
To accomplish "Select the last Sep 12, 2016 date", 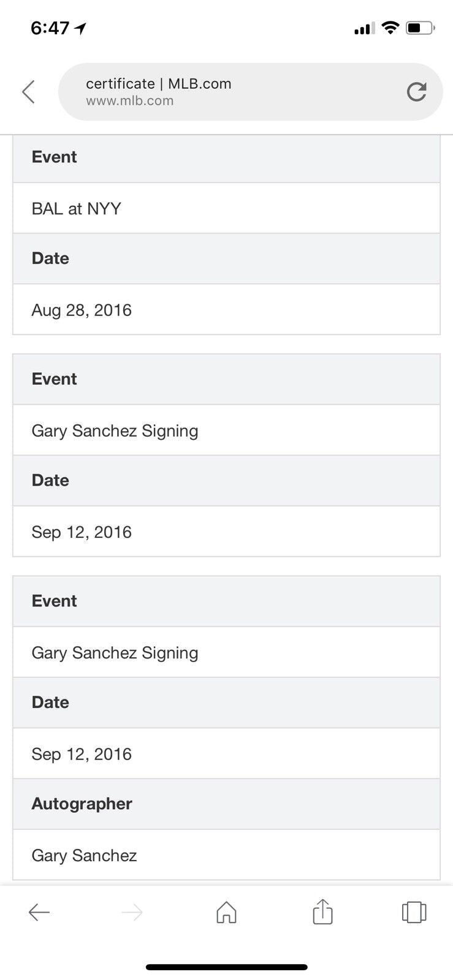I will (226, 753).
